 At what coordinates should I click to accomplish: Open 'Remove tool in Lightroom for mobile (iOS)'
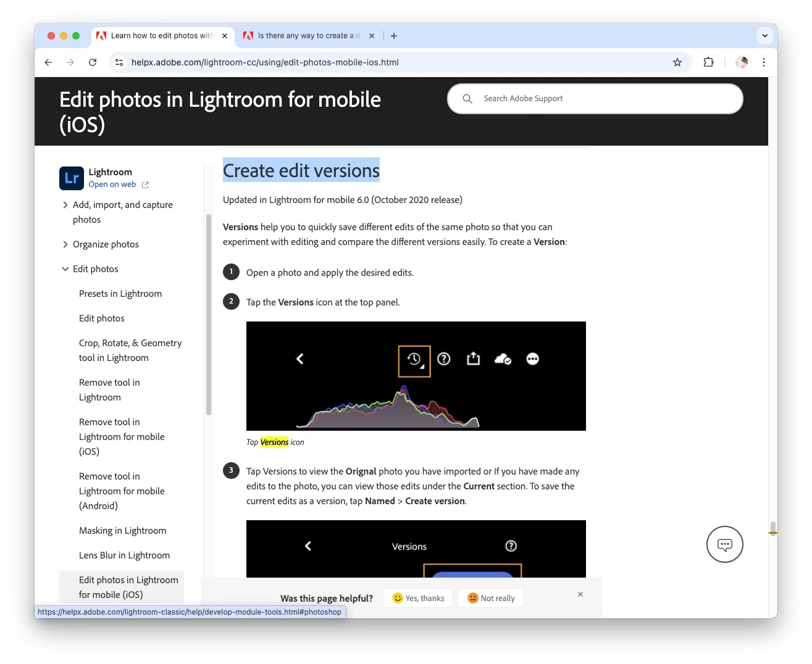122,437
